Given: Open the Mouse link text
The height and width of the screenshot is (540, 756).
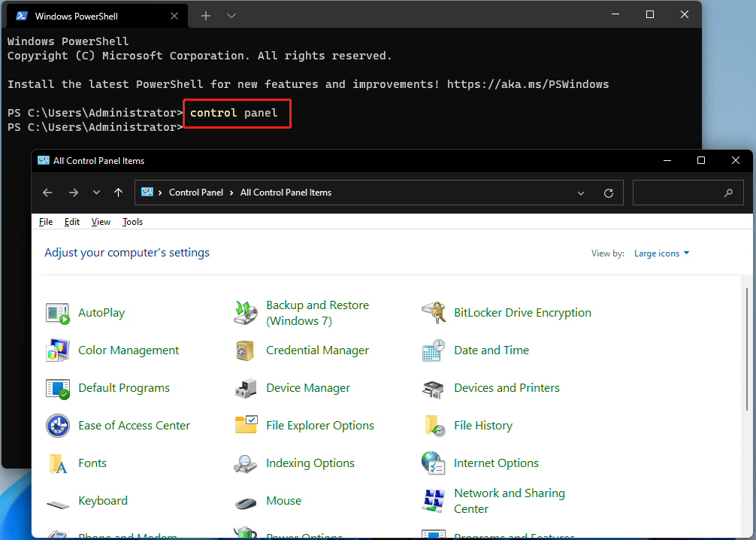Looking at the screenshot, I should click(283, 501).
